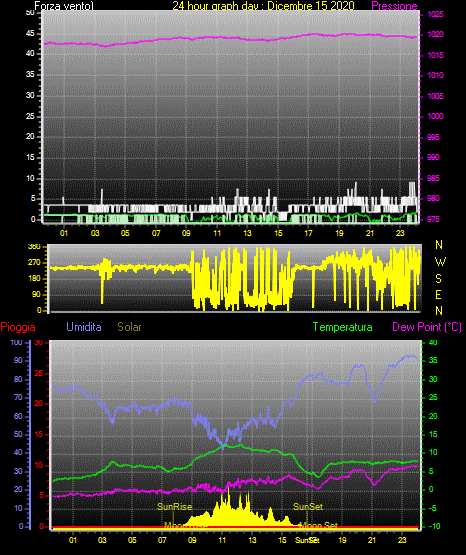
Task: Click pressure axis value 985
Action: tap(433, 178)
